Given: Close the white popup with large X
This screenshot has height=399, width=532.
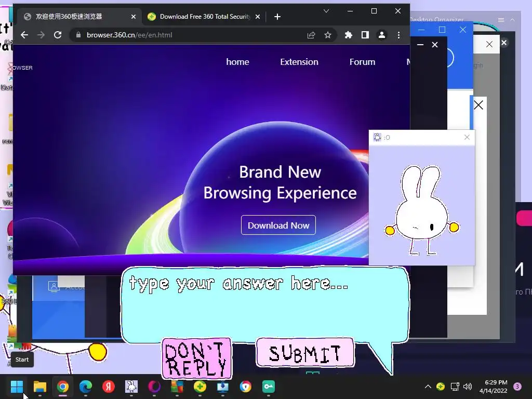Looking at the screenshot, I should pos(478,105).
